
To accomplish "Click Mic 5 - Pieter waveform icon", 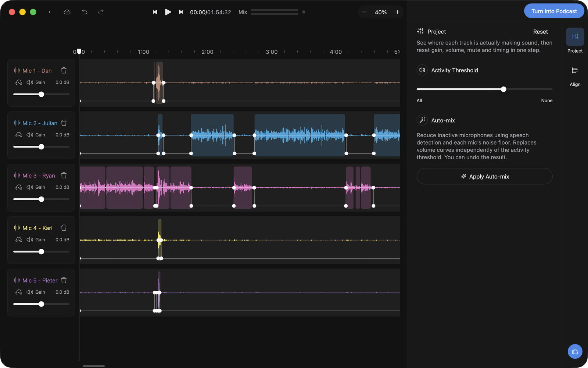I will [x=17, y=280].
